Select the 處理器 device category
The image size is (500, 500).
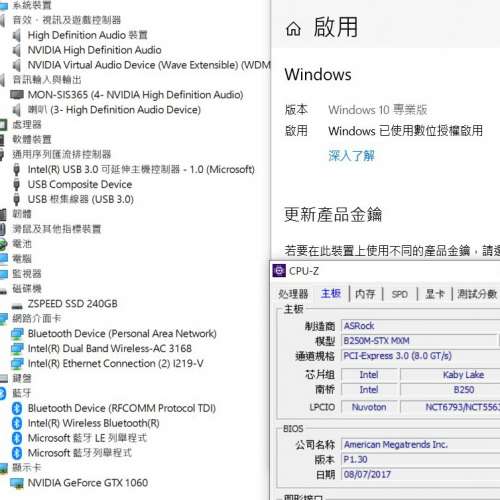(27, 125)
